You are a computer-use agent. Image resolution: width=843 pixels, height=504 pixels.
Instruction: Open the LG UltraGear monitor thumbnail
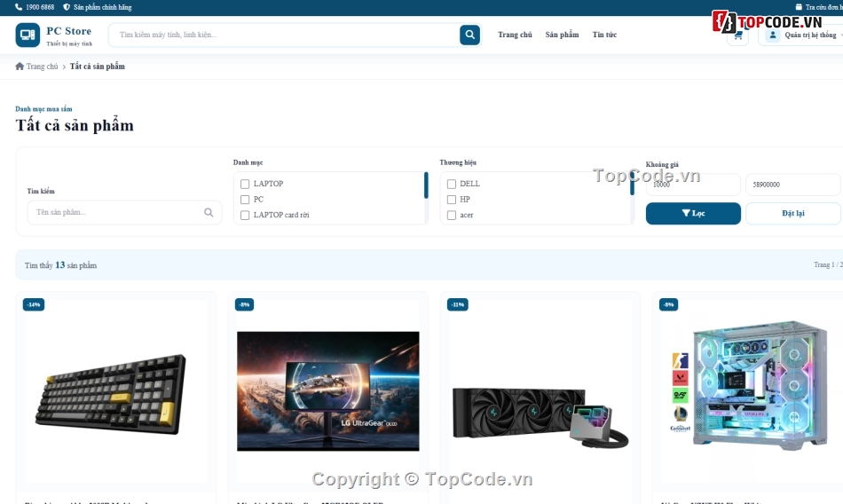point(328,391)
